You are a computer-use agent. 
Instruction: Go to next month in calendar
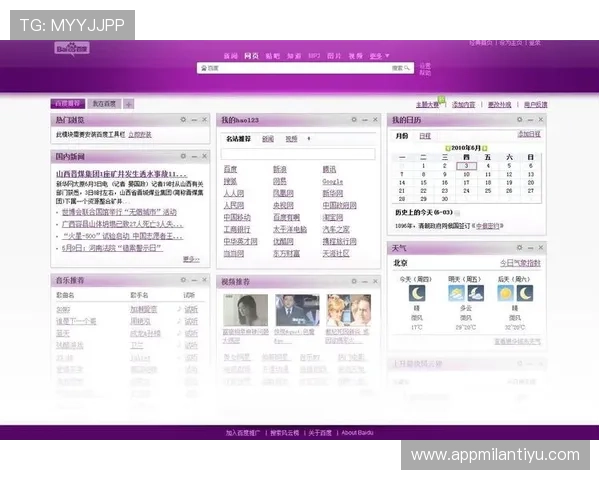[485, 148]
